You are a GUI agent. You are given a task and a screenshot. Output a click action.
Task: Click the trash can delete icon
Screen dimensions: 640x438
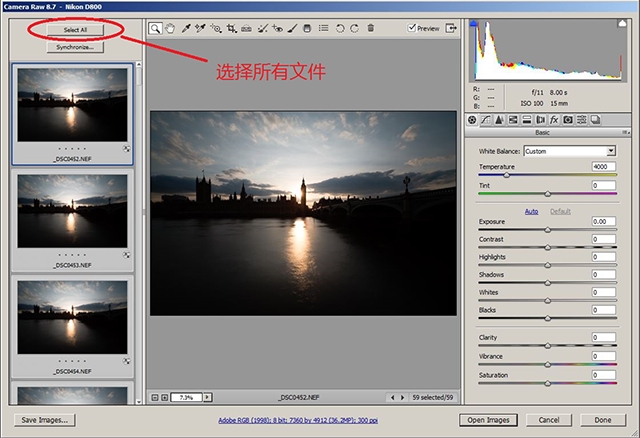click(x=370, y=29)
